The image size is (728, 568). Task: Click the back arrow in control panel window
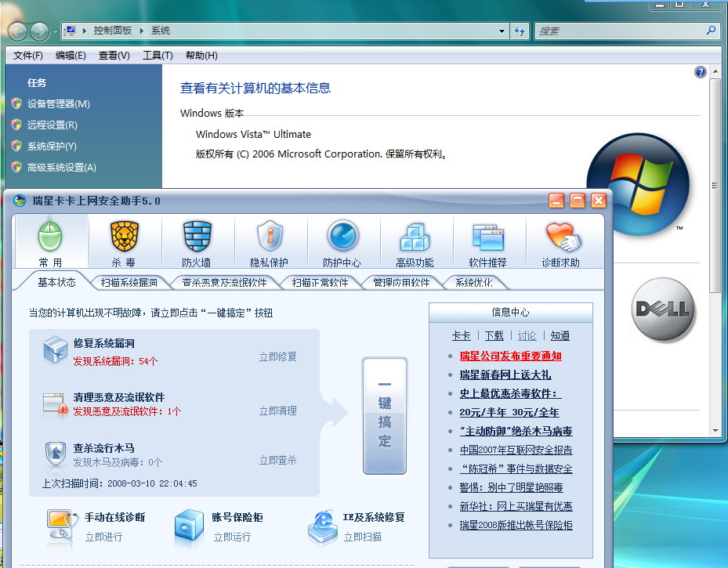[x=18, y=31]
